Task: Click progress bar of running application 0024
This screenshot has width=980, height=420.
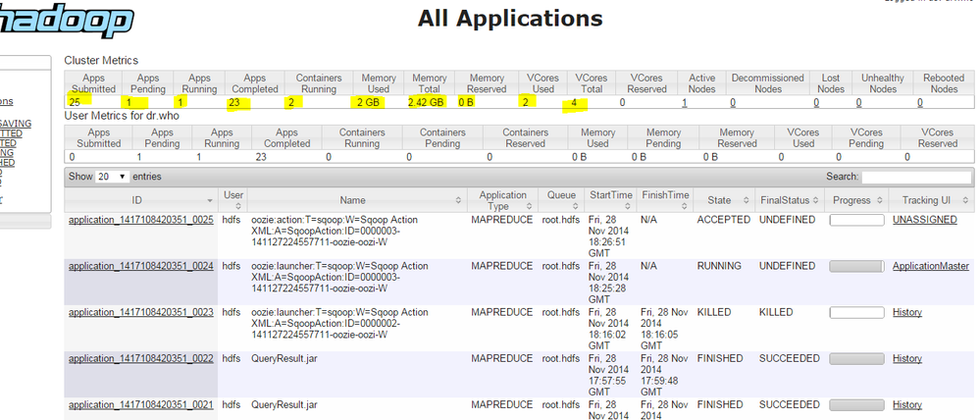Action: (856, 266)
